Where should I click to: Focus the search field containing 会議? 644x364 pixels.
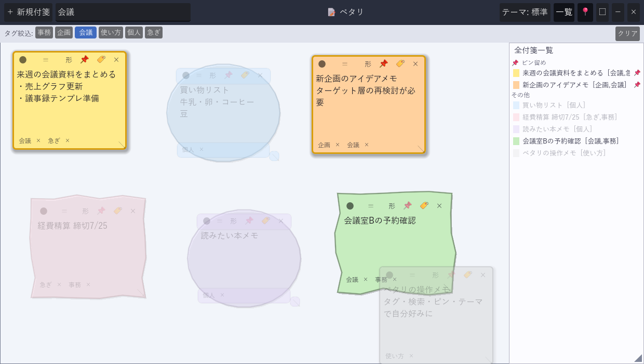click(x=123, y=12)
